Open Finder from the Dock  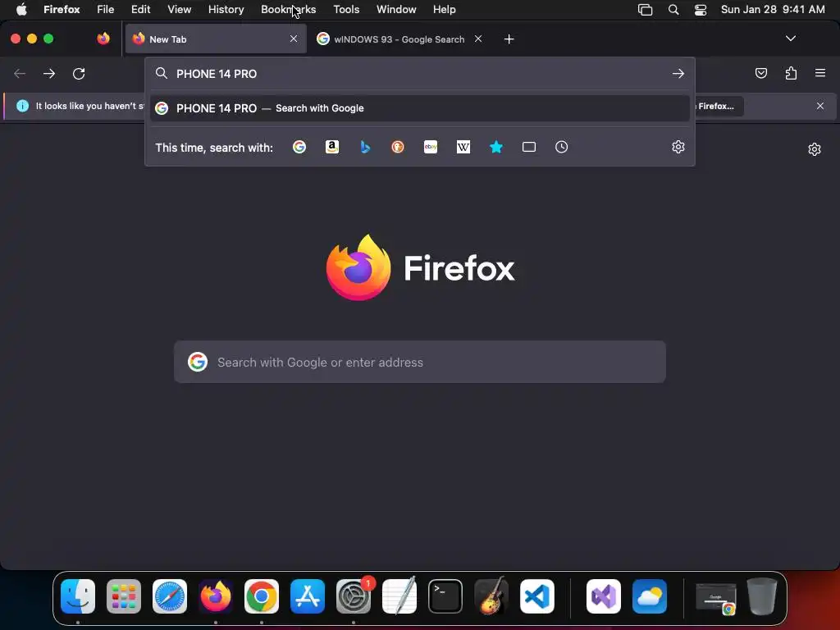click(78, 596)
